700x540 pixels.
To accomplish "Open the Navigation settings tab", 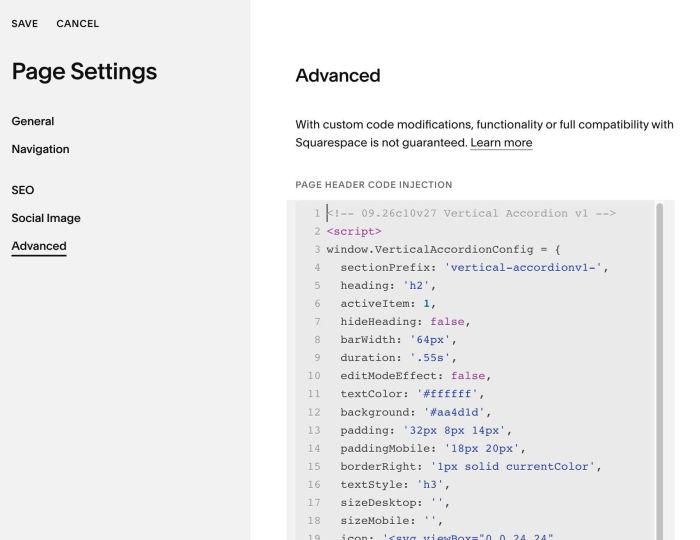I will (x=40, y=149).
